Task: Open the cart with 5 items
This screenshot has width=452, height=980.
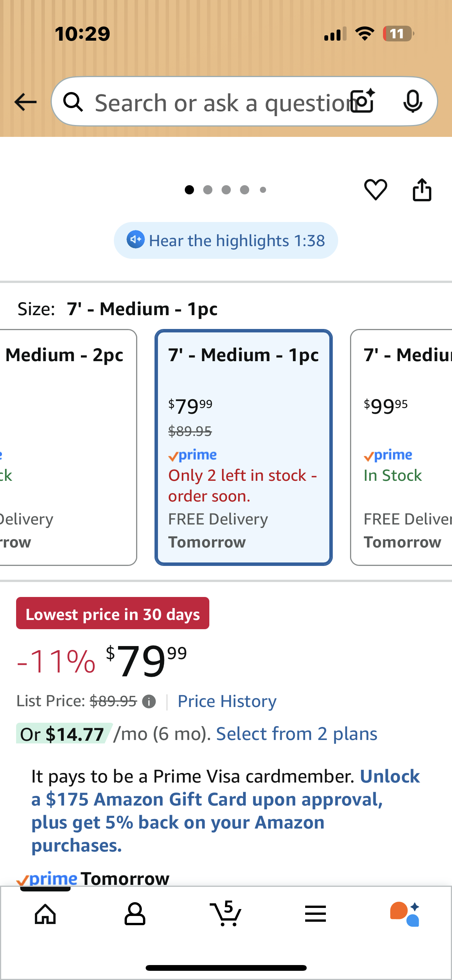Action: pos(226,914)
